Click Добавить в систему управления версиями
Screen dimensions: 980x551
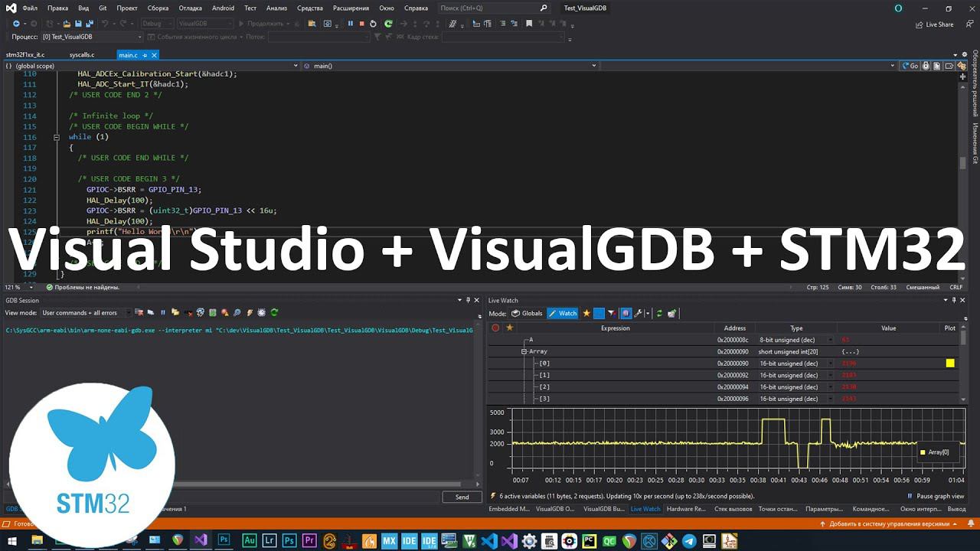[889, 524]
